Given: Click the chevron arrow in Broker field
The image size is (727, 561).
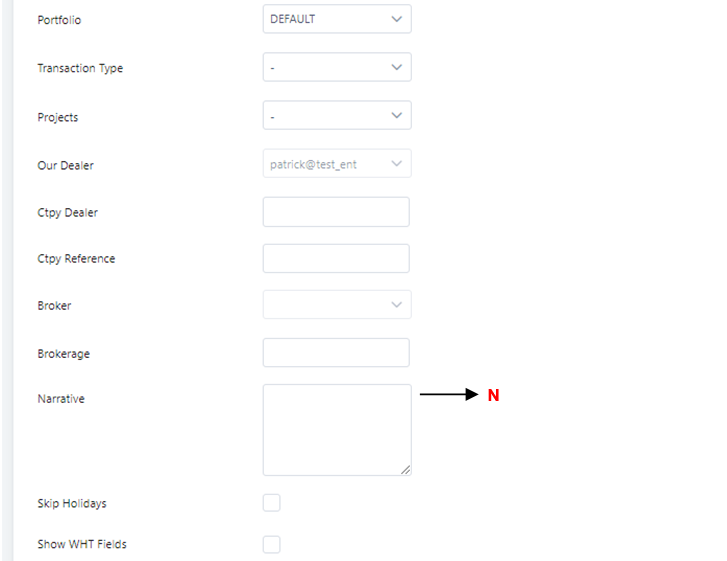Looking at the screenshot, I should pyautogui.click(x=396, y=305).
